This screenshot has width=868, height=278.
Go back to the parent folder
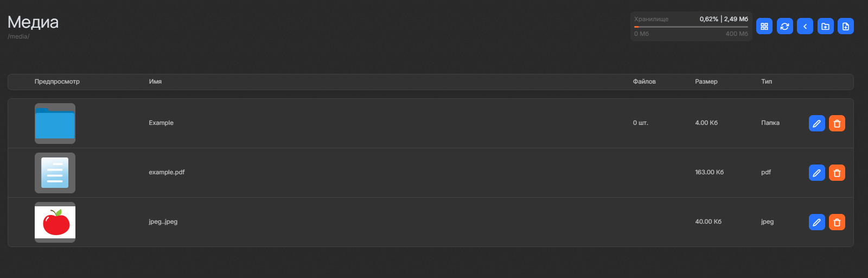click(x=805, y=26)
